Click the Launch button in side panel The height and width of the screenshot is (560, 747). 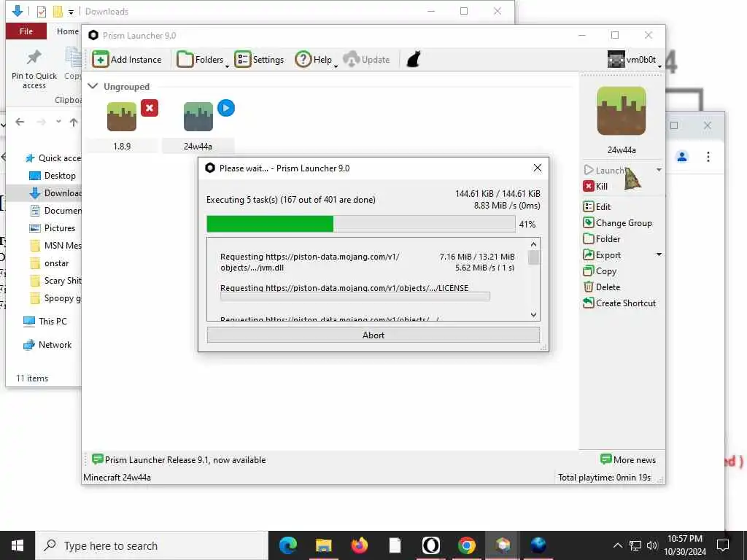click(x=603, y=170)
